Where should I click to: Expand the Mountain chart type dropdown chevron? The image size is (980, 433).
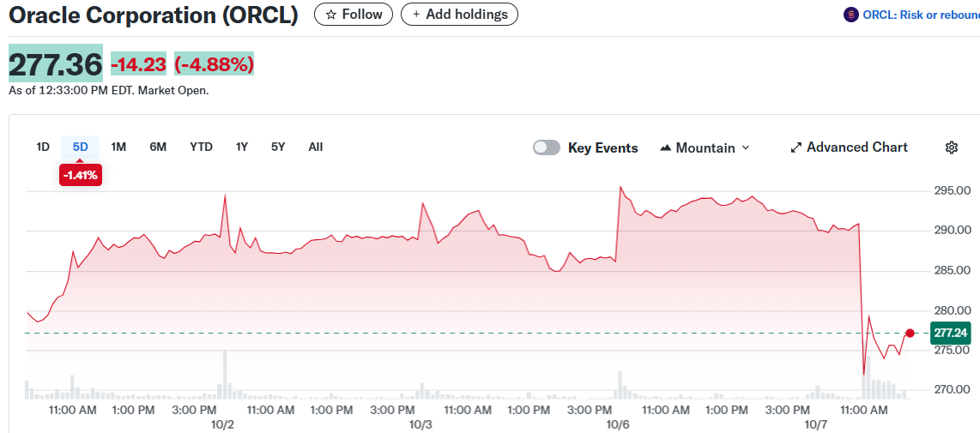coord(745,147)
